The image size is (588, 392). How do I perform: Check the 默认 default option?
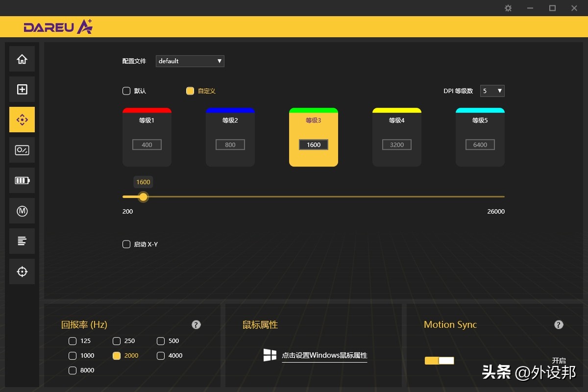pyautogui.click(x=126, y=91)
